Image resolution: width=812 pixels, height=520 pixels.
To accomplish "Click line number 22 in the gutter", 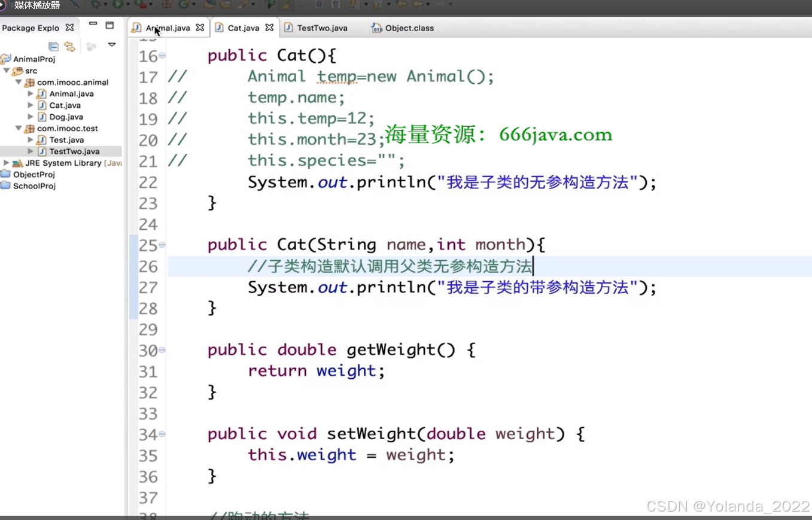I will tap(148, 183).
